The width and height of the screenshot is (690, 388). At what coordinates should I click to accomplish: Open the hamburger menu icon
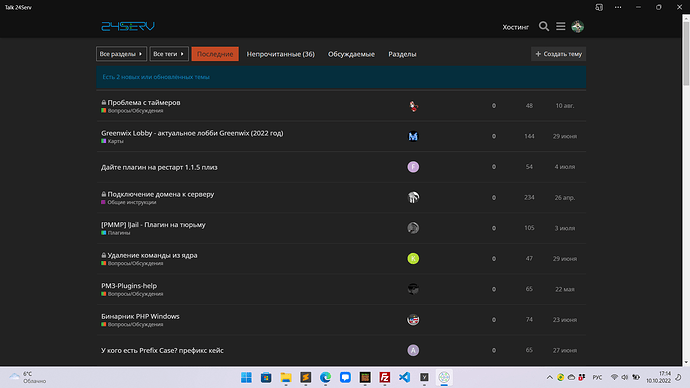[x=561, y=26]
